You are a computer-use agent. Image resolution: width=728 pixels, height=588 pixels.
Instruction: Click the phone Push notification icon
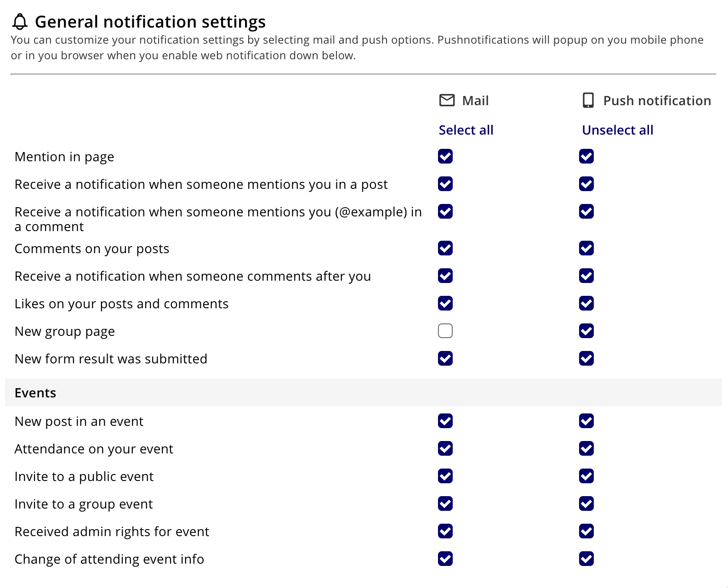(x=588, y=100)
